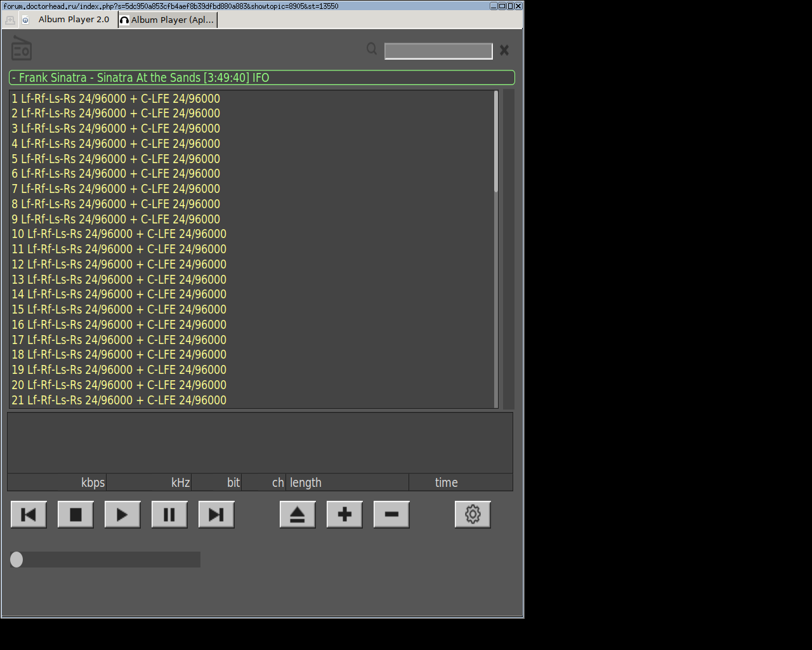The height and width of the screenshot is (650, 812).
Task: Pause playback with the pause button
Action: tap(169, 514)
